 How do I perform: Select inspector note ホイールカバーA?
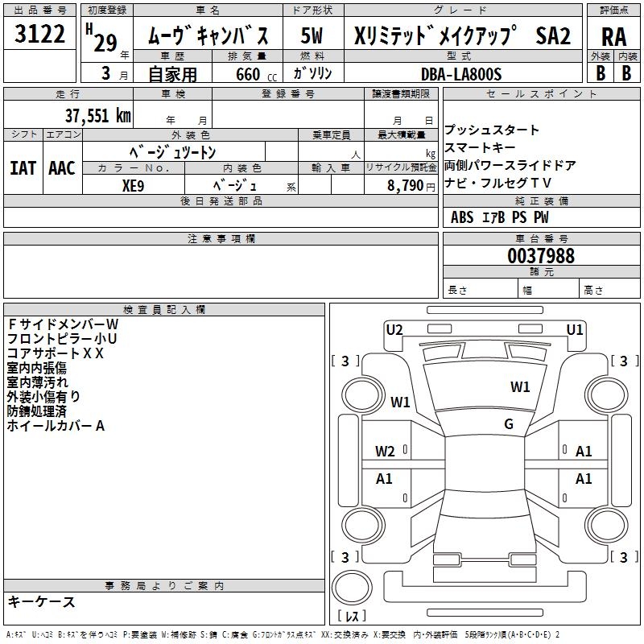point(56,426)
